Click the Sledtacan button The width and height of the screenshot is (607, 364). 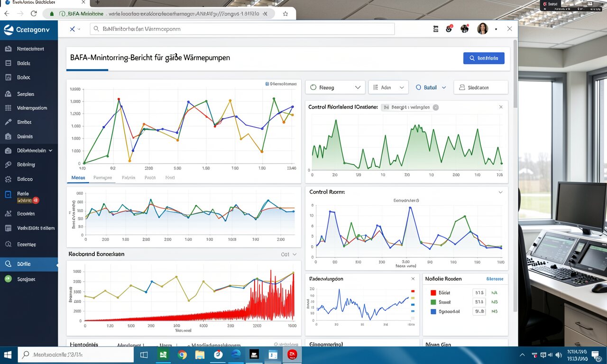tap(481, 88)
